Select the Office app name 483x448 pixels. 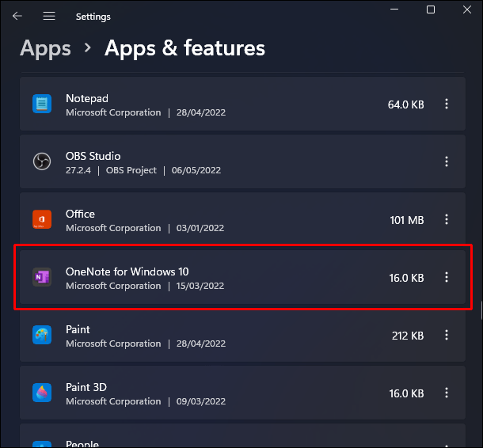coord(80,214)
